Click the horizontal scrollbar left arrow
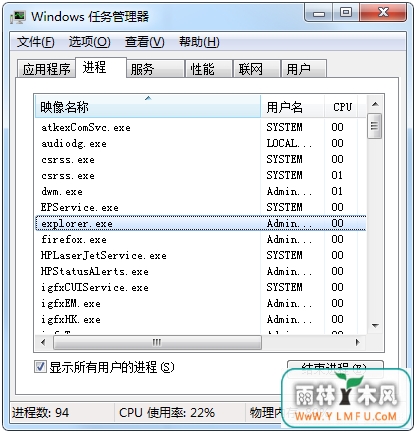 pos(43,342)
